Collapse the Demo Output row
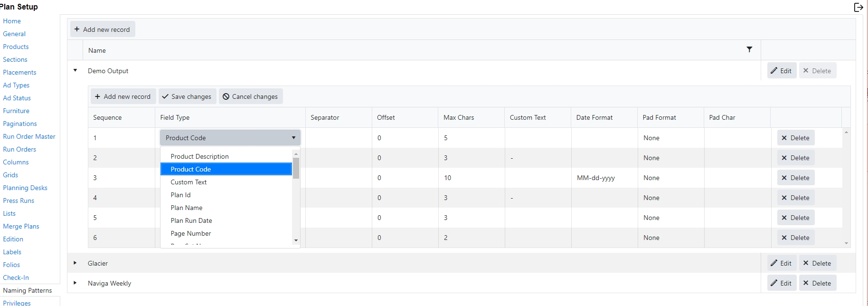868x306 pixels. (75, 70)
